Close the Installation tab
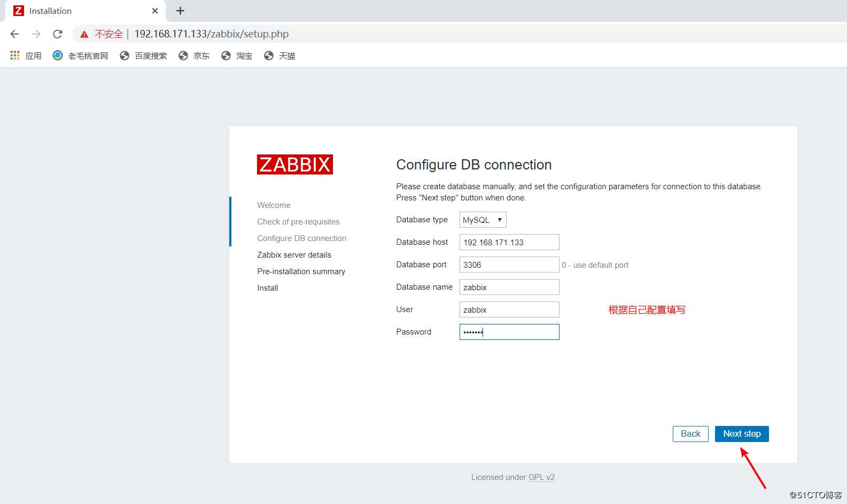Image resolution: width=847 pixels, height=504 pixels. coord(155,11)
